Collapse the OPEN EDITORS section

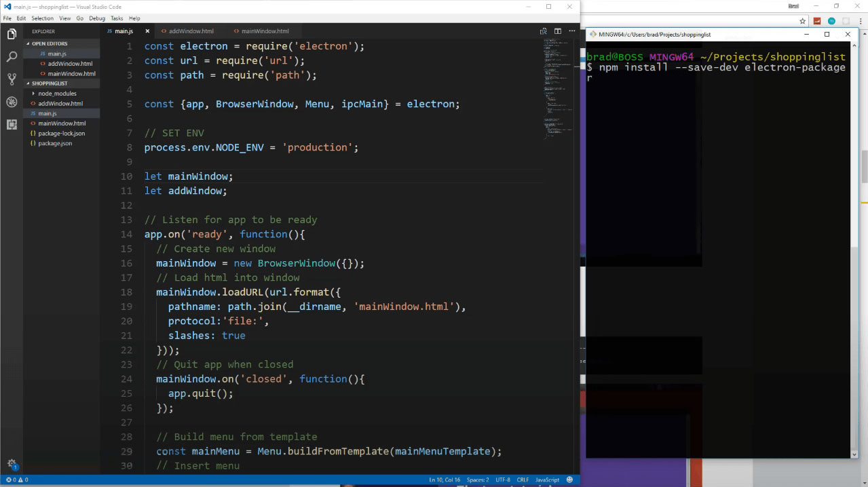coord(49,43)
